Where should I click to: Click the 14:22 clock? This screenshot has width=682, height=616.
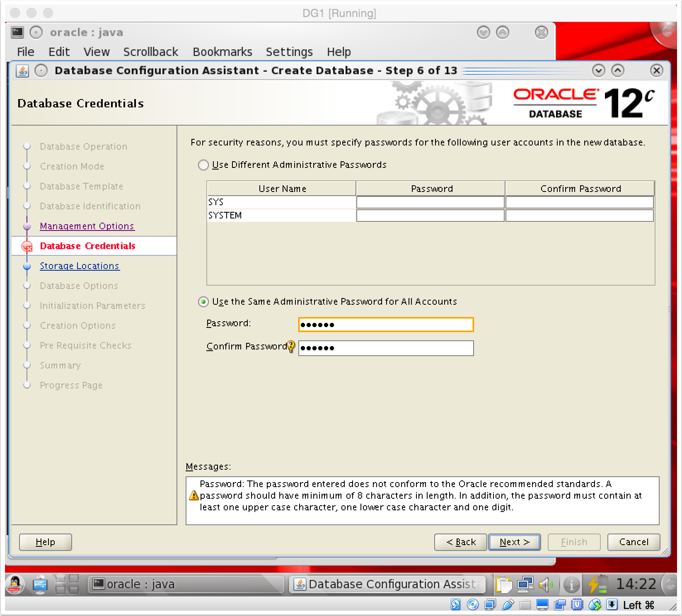636,584
